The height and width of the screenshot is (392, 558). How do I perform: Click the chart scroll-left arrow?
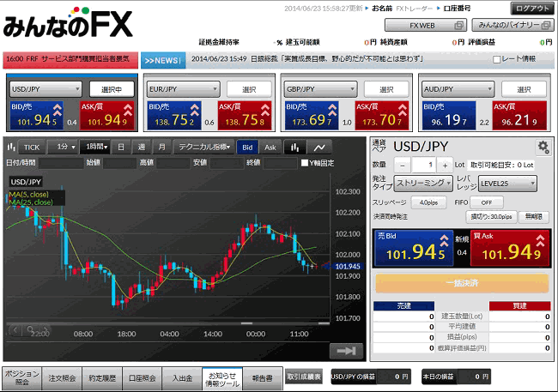15,330
